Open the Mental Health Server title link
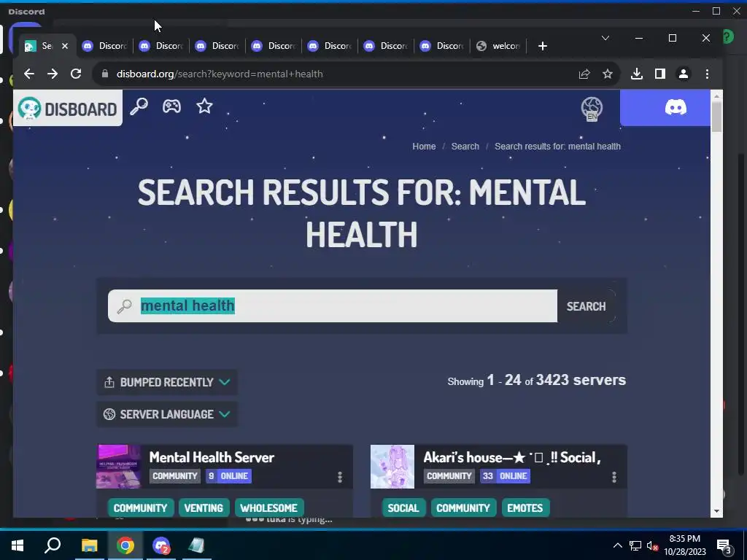This screenshot has width=747, height=560. (212, 457)
